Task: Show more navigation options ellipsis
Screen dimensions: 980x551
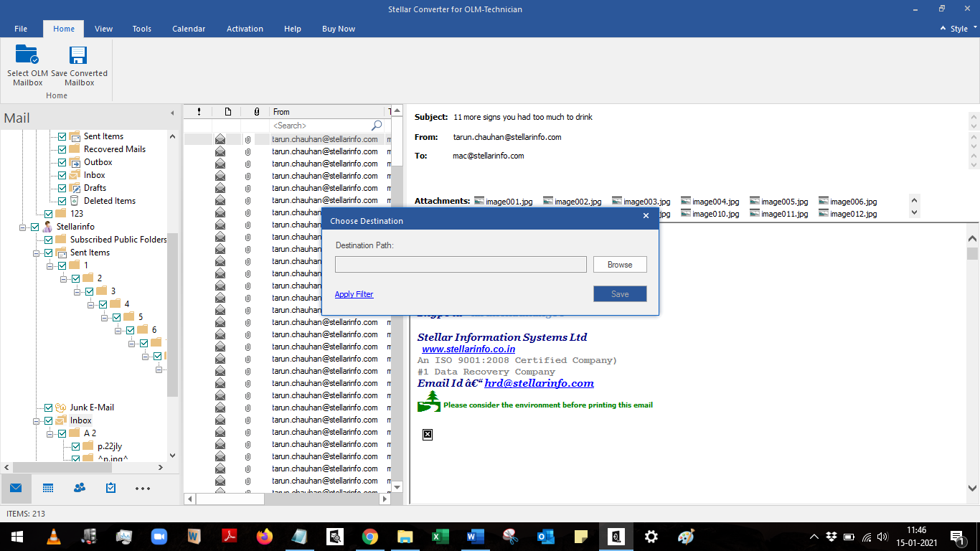Action: point(143,489)
